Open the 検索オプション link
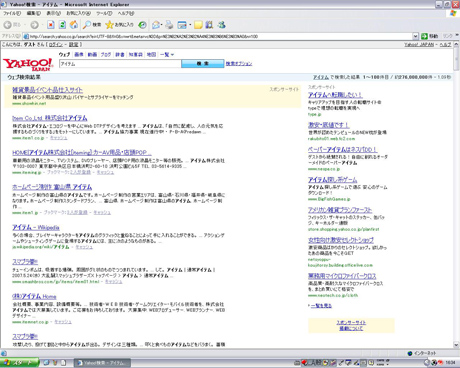 [x=239, y=63]
